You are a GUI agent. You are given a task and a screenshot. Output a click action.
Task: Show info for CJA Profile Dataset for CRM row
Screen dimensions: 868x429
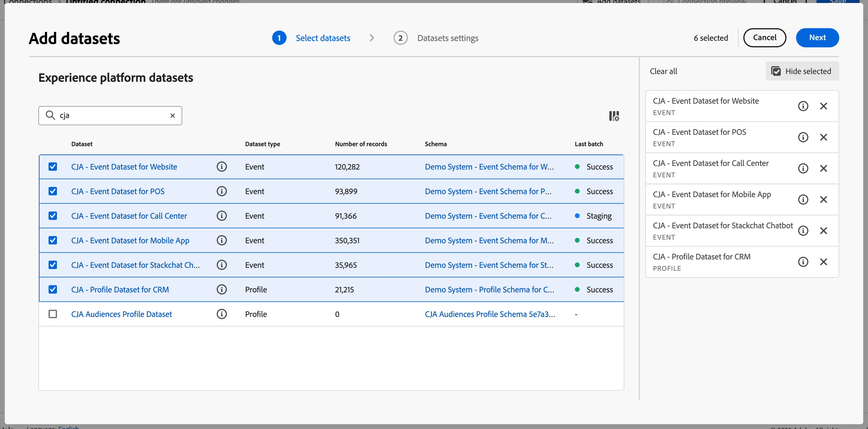(x=221, y=289)
